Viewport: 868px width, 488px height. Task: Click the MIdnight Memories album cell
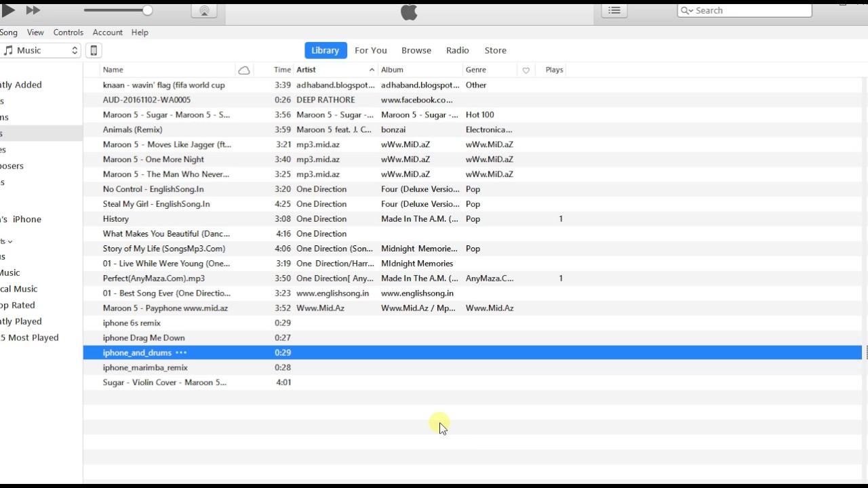coord(417,264)
